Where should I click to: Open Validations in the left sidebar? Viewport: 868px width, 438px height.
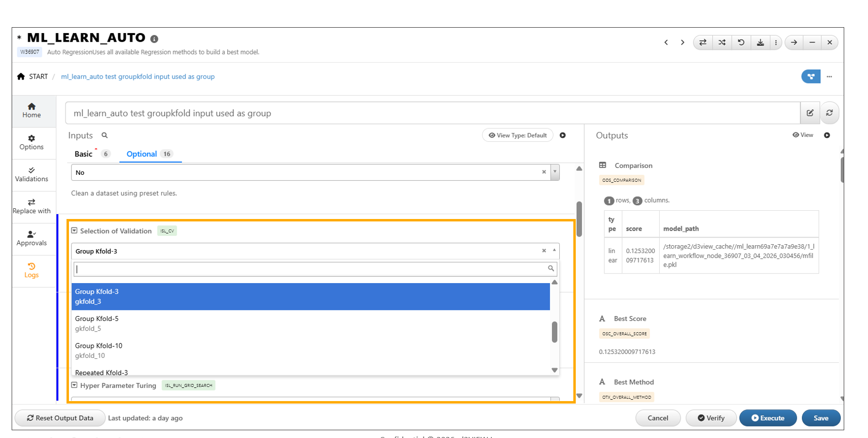pyautogui.click(x=32, y=174)
